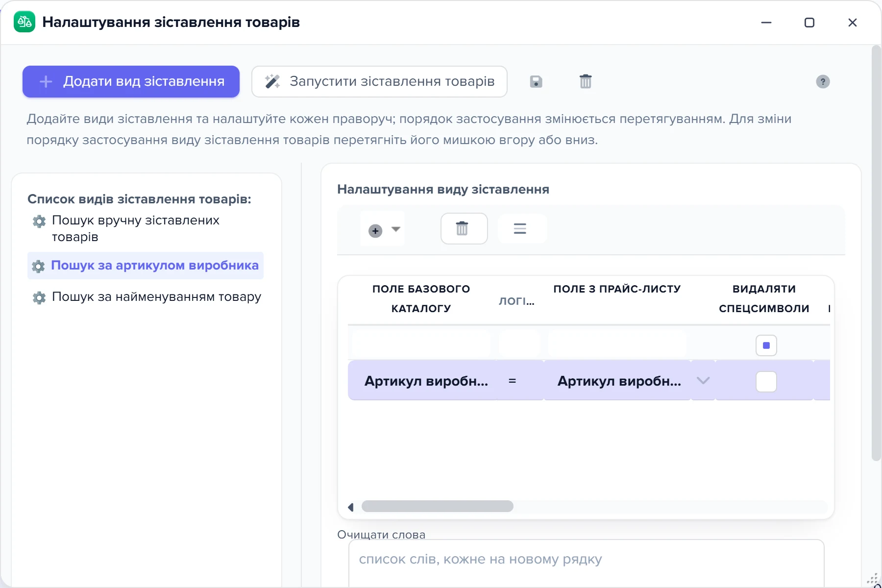Open help via the question mark icon
This screenshot has height=588, width=882.
click(823, 82)
